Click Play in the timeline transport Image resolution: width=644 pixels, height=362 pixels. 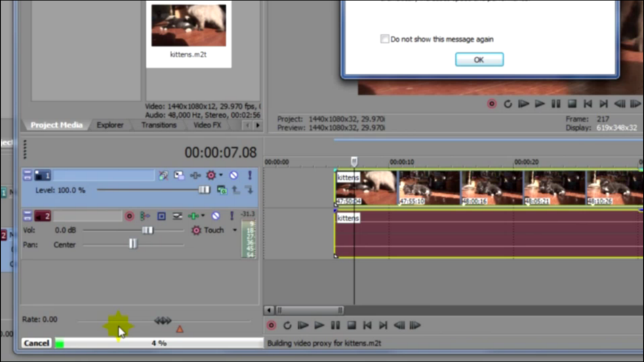point(319,325)
